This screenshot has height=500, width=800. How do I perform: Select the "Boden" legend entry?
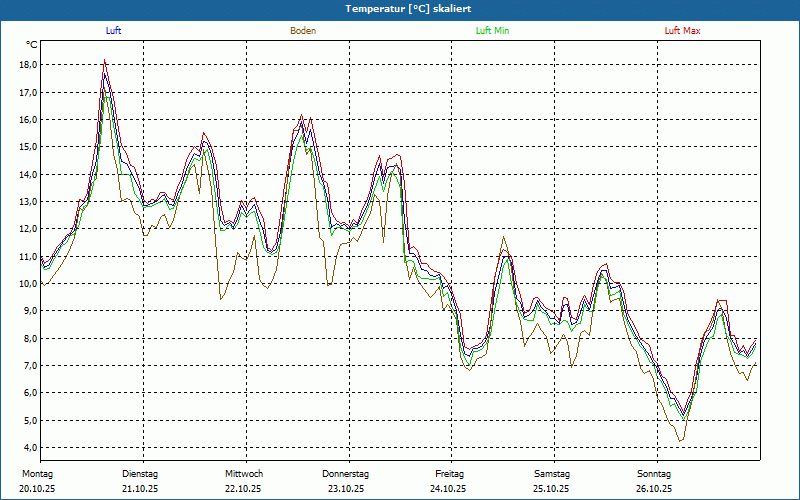(x=303, y=31)
